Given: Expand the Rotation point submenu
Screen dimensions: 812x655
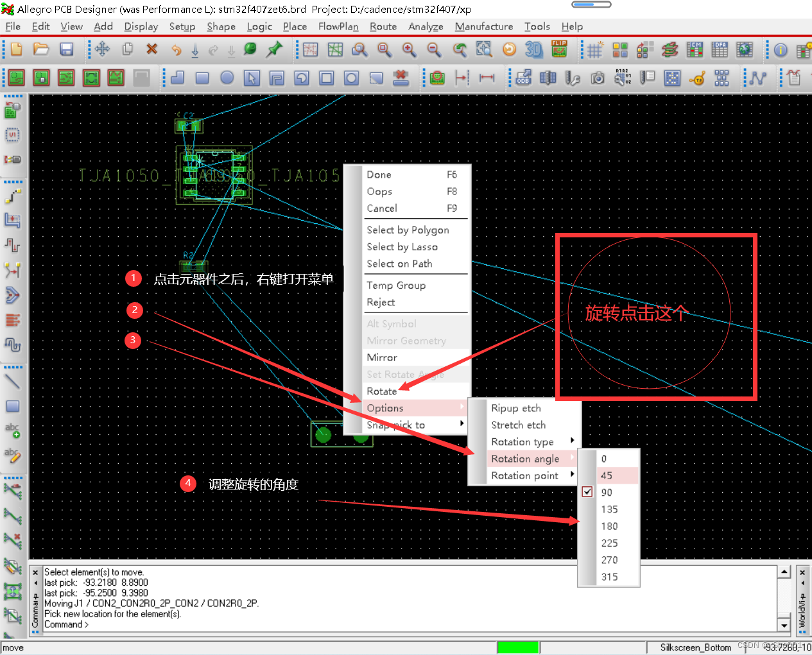Looking at the screenshot, I should pos(524,475).
